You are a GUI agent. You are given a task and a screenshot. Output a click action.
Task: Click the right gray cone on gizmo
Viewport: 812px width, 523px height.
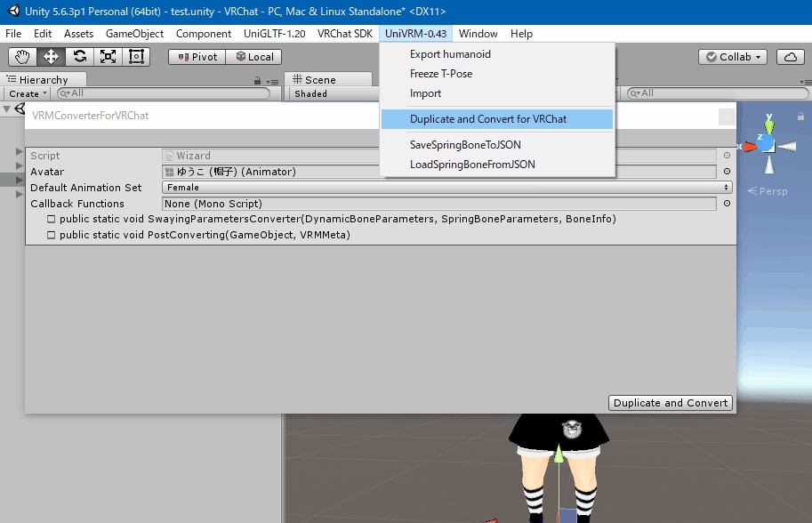(786, 147)
